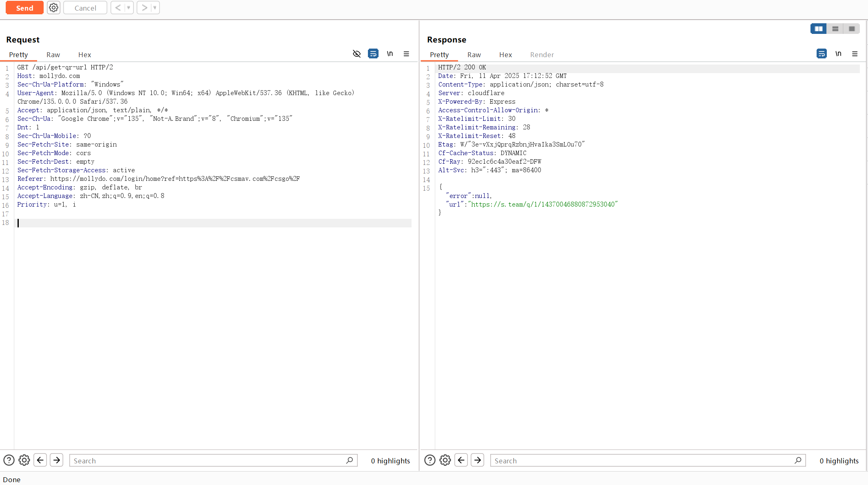Open Response panel hamburger options menu
The width and height of the screenshot is (868, 485).
click(855, 54)
